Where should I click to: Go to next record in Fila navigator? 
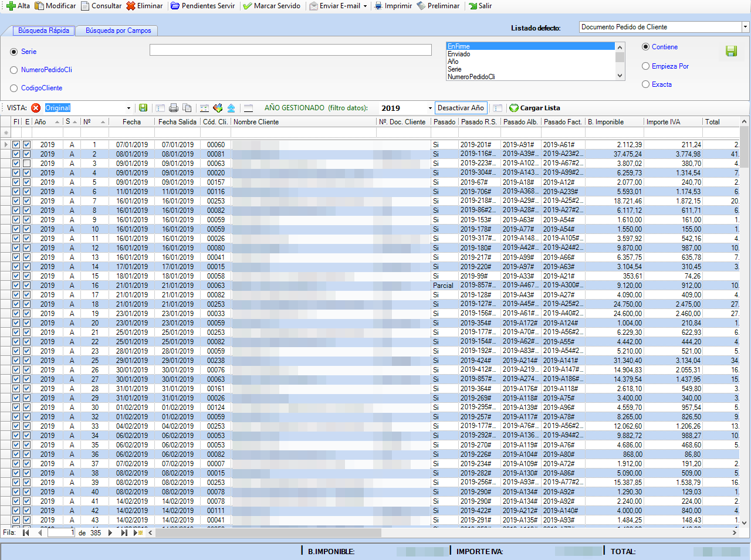click(110, 533)
